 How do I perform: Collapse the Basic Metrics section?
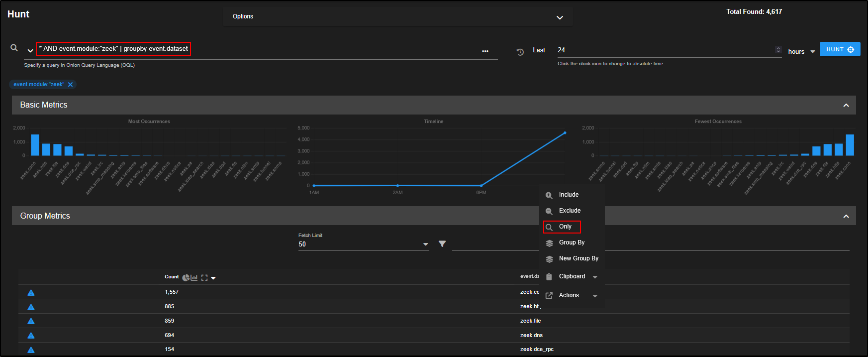(x=846, y=105)
